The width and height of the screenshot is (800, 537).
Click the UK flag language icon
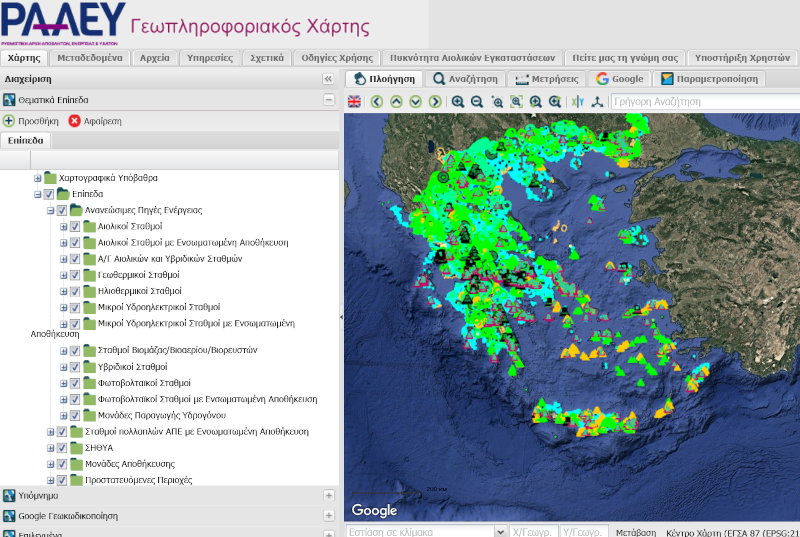coord(355,101)
